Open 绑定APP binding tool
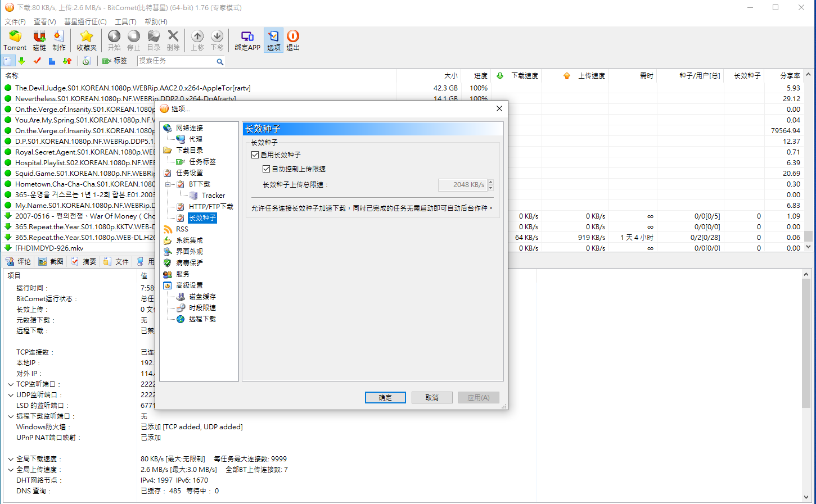Image resolution: width=816 pixels, height=504 pixels. (247, 40)
